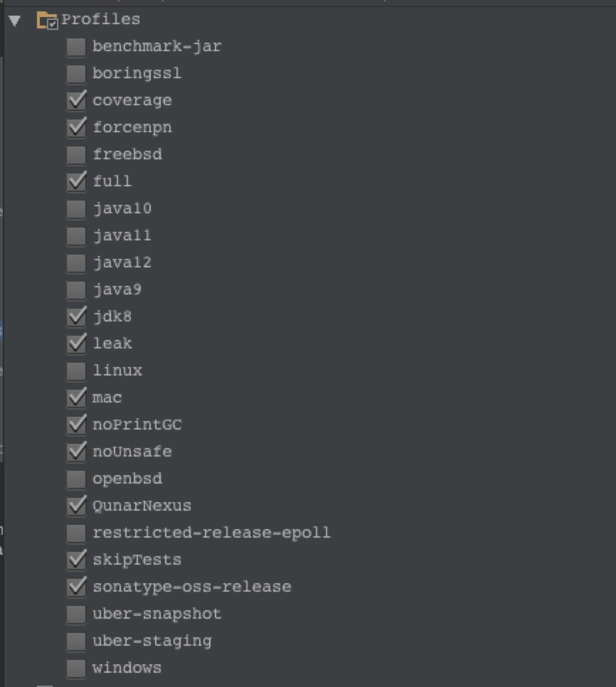Turn off the jdk8 profile checkbox

76,317
